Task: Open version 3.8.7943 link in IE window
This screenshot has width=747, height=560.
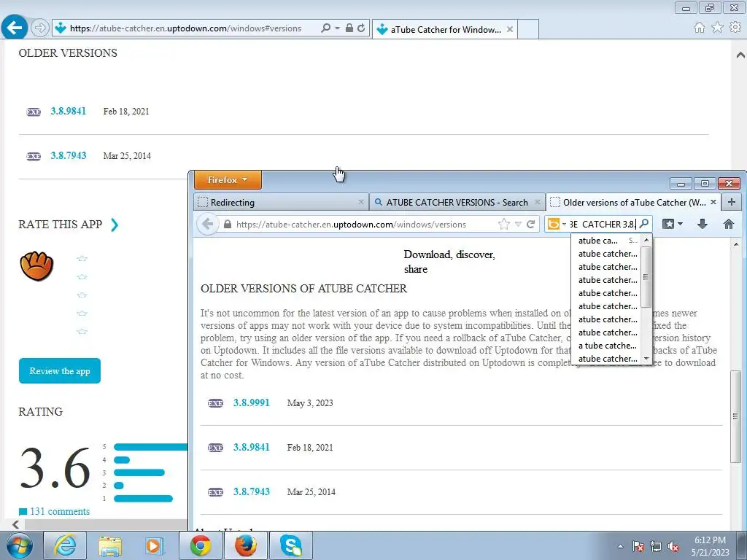Action: [68, 156]
